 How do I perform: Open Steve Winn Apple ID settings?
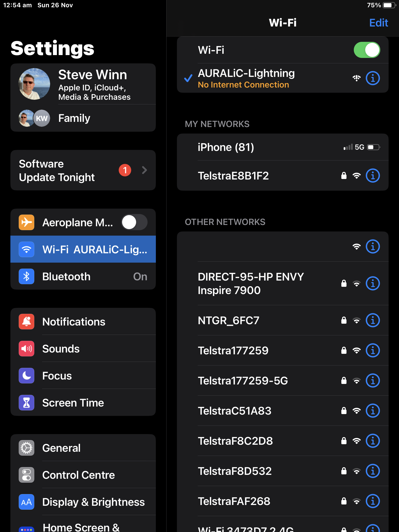pyautogui.click(x=83, y=84)
